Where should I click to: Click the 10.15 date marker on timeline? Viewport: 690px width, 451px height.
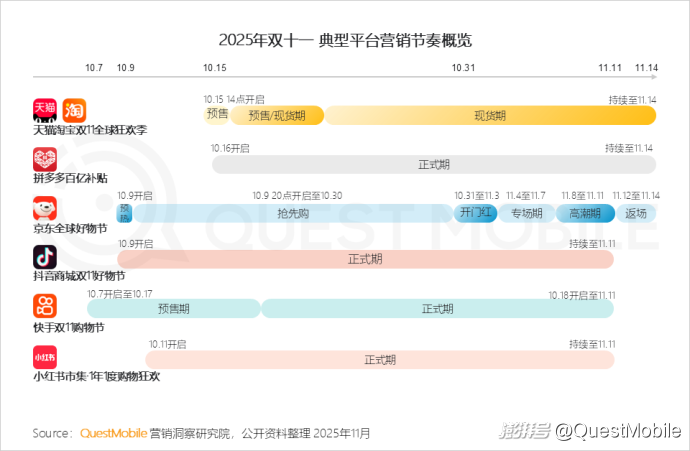pyautogui.click(x=215, y=67)
